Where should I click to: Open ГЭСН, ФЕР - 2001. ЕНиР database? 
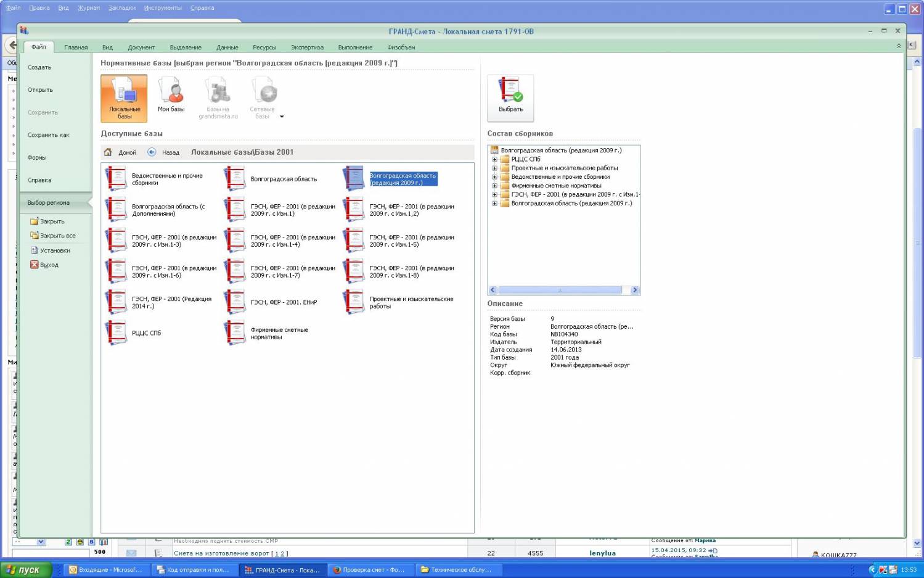tap(235, 302)
